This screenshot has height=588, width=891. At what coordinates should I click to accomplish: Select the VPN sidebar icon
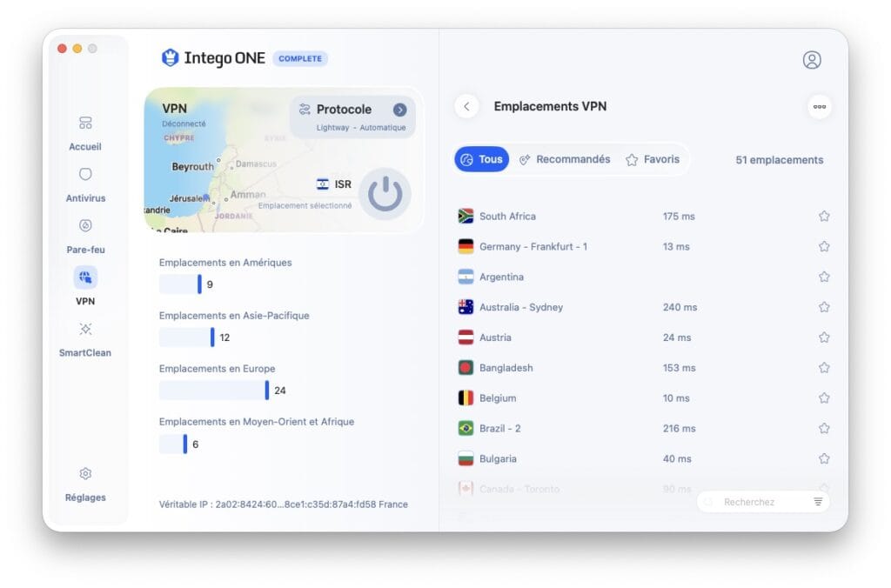click(x=85, y=277)
